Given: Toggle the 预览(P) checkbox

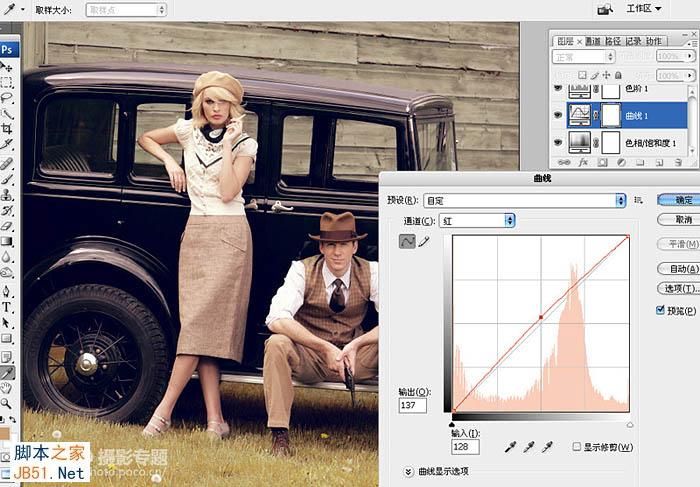Looking at the screenshot, I should click(x=661, y=310).
